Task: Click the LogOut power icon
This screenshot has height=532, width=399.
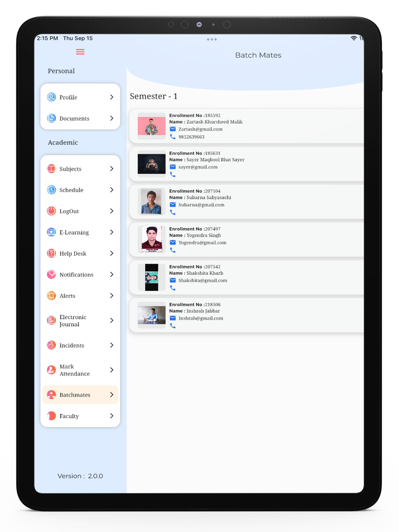Action: pos(51,211)
